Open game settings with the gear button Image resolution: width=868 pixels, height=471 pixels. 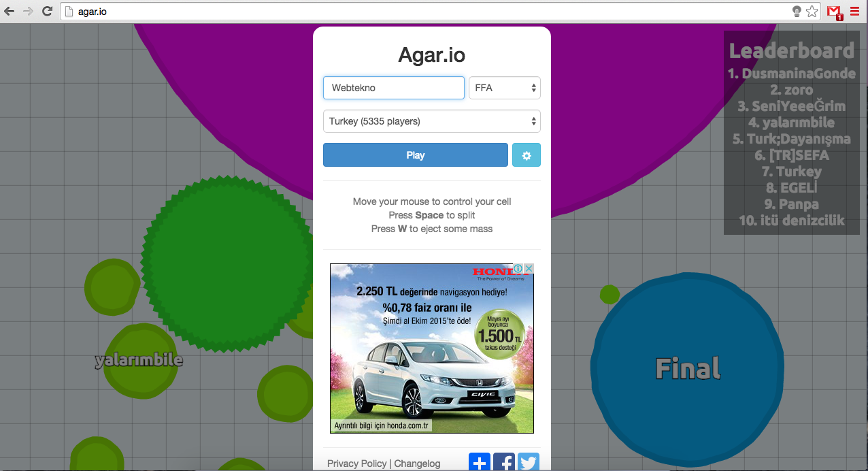(x=527, y=155)
